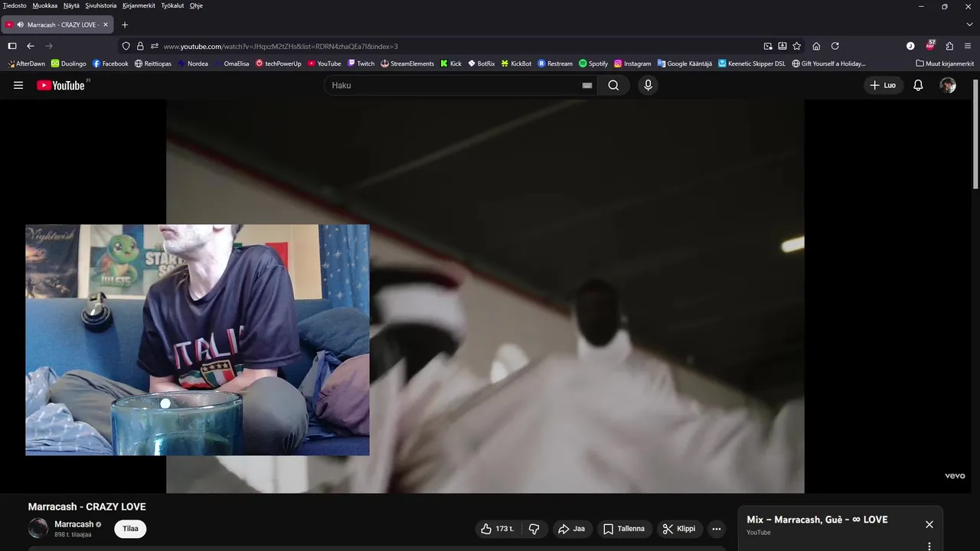Bookmark this page with the star
This screenshot has height=551, width=980.
pos(797,46)
